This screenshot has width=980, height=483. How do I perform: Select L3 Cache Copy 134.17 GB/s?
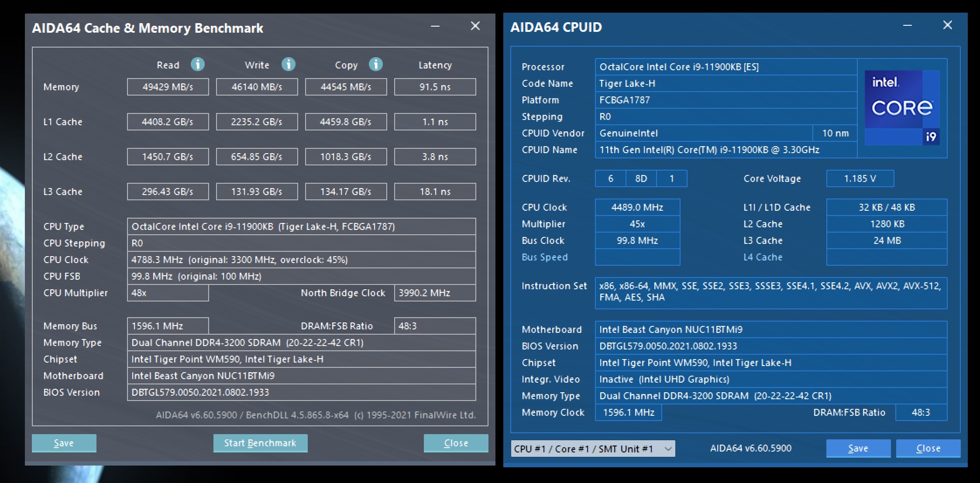[346, 192]
